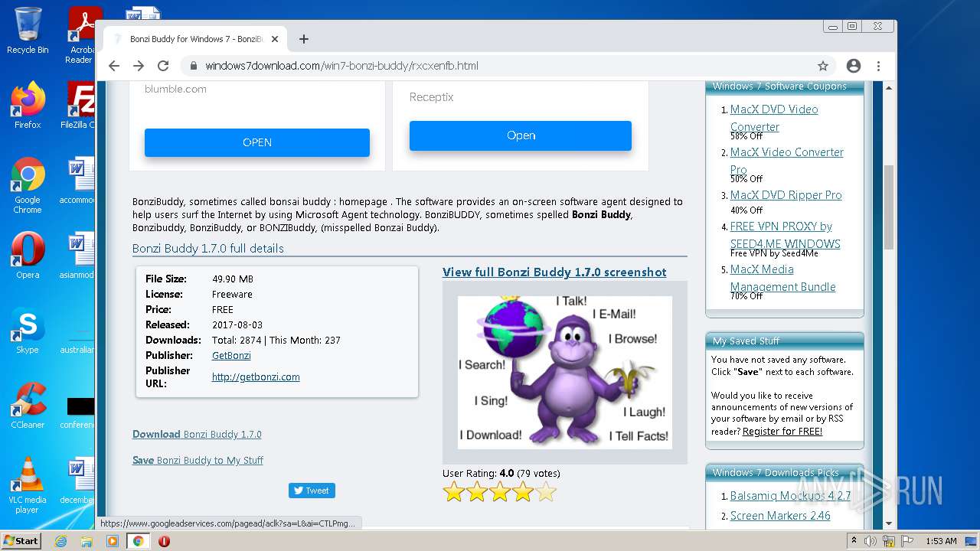Open Screen Markers 2.46 link
The height and width of the screenshot is (551, 980).
780,516
